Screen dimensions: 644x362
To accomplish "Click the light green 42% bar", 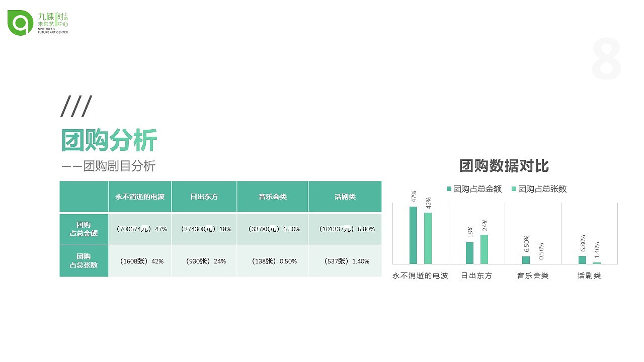I will pos(428,238).
